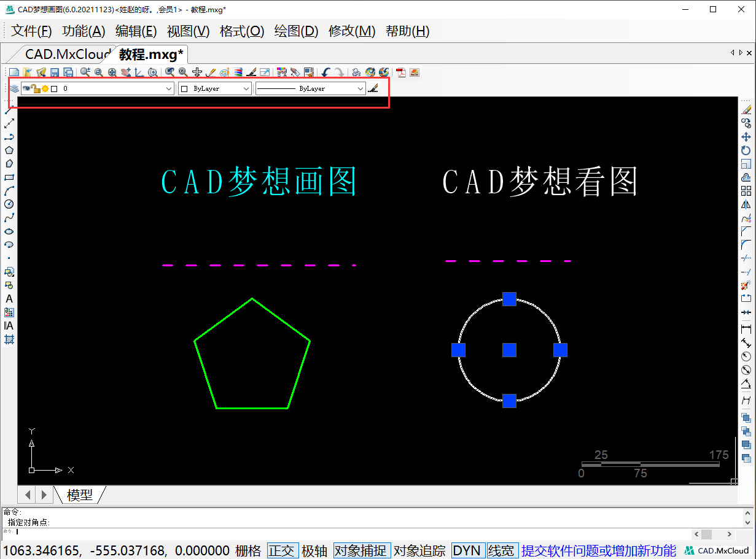The image size is (756, 559).
Task: Switch to the CAD.MxCloud tab
Action: 66,54
